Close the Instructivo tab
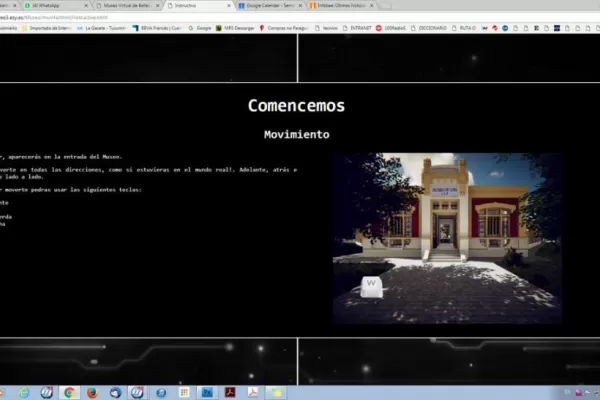Viewport: 600px width, 400px height. pos(229,6)
